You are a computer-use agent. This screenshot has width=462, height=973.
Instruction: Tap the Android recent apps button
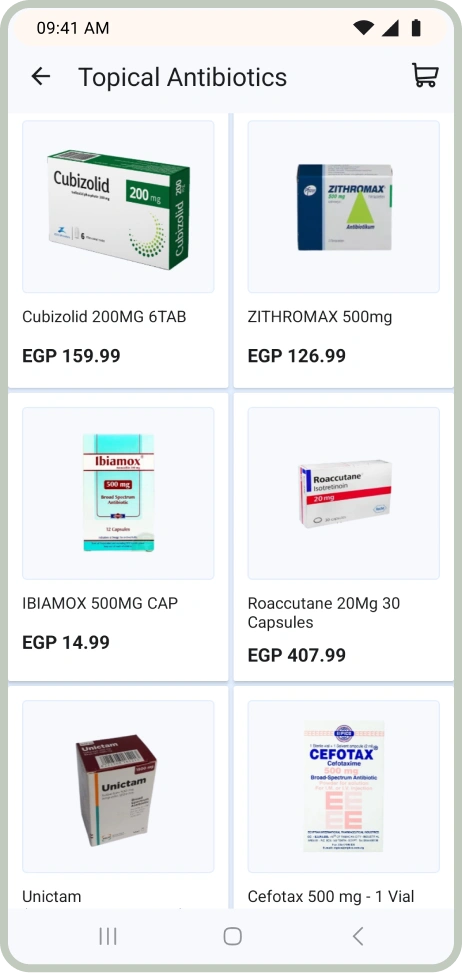coord(108,936)
